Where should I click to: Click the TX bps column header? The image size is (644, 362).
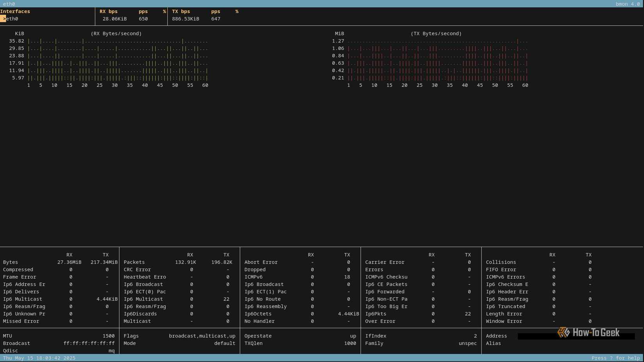point(180,11)
